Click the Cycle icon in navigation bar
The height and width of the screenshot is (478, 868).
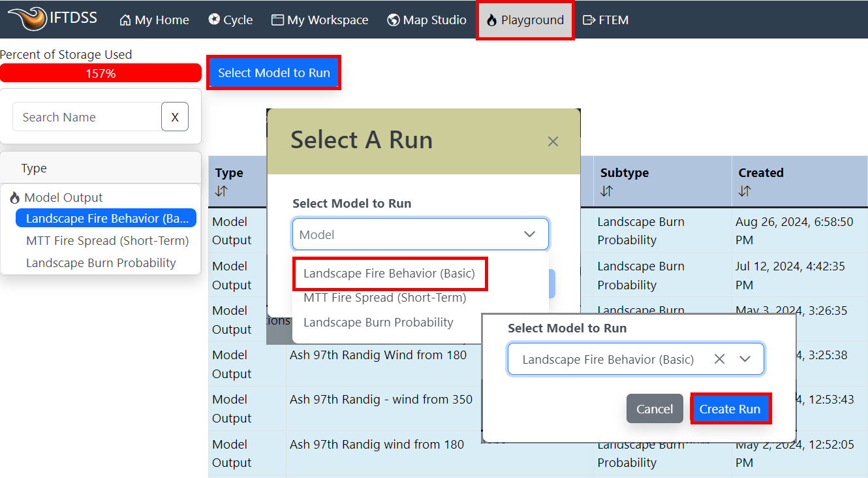click(x=214, y=20)
